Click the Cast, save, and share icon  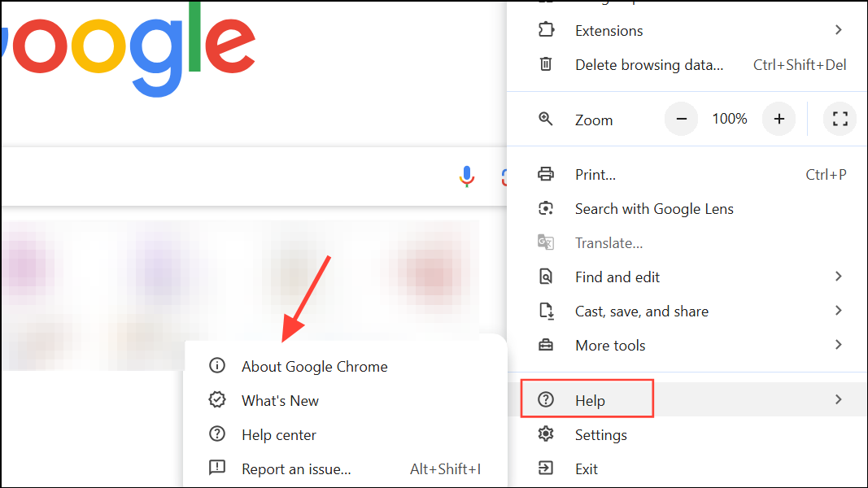click(x=546, y=311)
